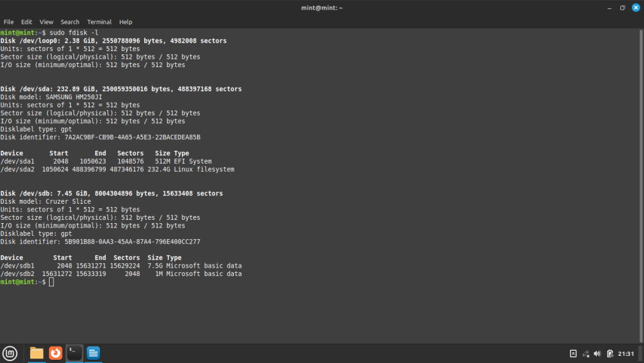Click the /dev/sdb2 1M partition row
The image size is (644, 363).
coord(121,274)
